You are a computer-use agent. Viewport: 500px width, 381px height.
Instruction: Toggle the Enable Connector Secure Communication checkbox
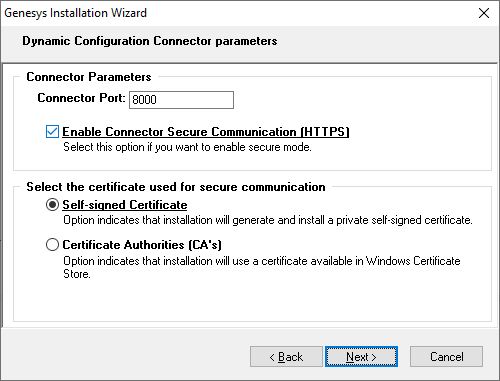click(x=52, y=132)
